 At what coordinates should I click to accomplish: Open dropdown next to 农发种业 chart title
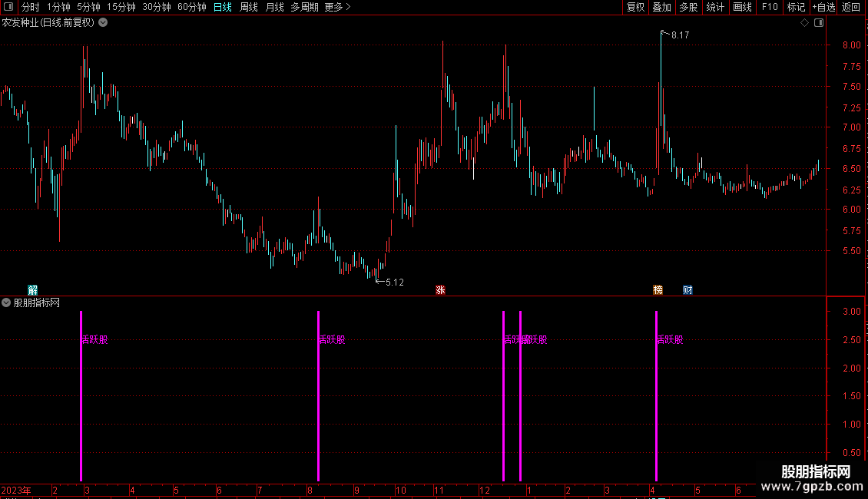coord(103,23)
